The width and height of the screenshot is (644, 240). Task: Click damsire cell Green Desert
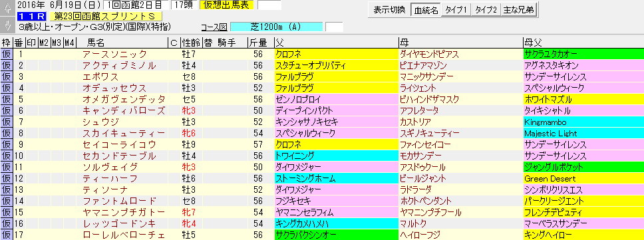[583, 179]
